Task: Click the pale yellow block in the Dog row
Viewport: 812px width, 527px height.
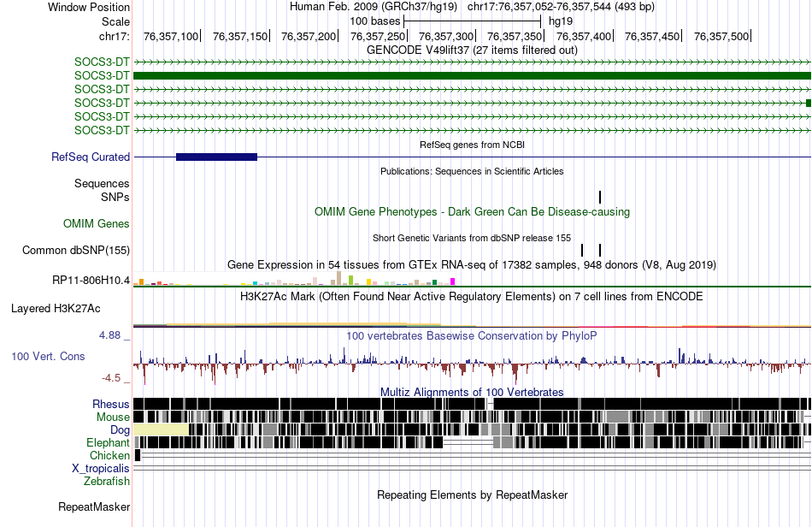Action: tap(161, 429)
